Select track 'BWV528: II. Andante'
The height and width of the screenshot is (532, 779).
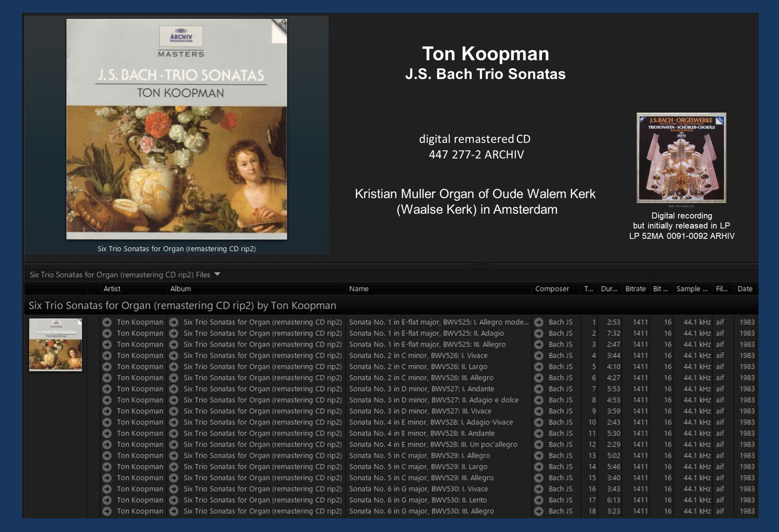(422, 433)
